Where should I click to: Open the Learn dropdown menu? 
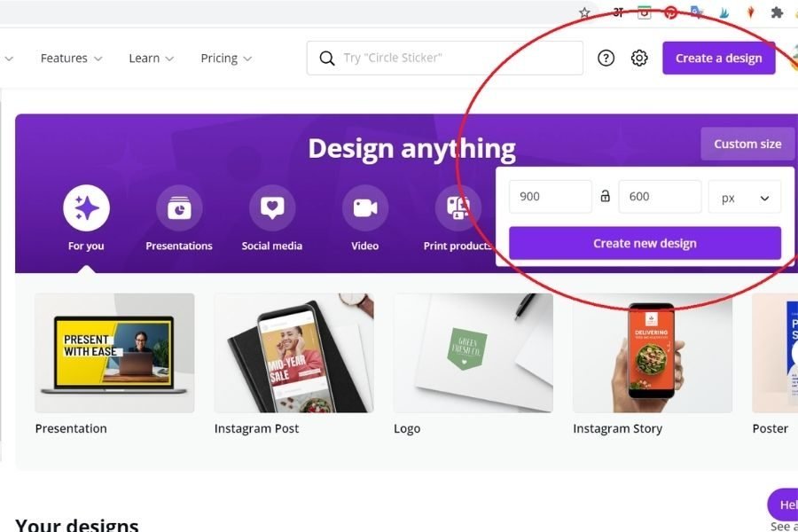tap(151, 59)
